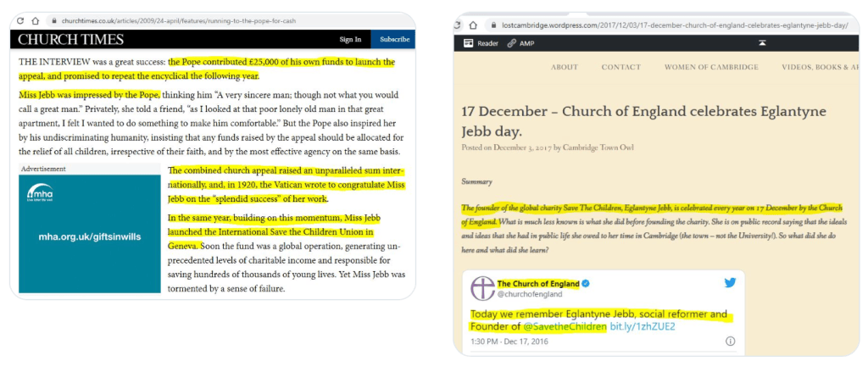Click the Advertisement label text

click(43, 169)
